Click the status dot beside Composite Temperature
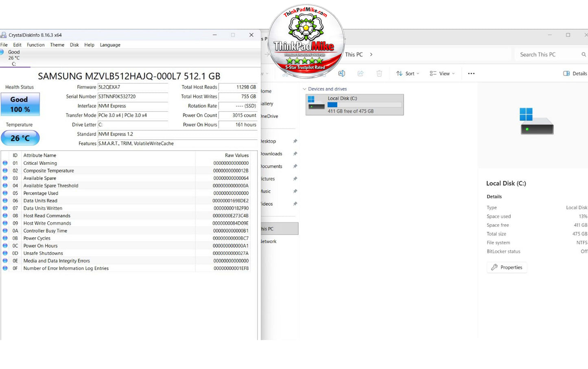The width and height of the screenshot is (588, 369). (x=5, y=171)
